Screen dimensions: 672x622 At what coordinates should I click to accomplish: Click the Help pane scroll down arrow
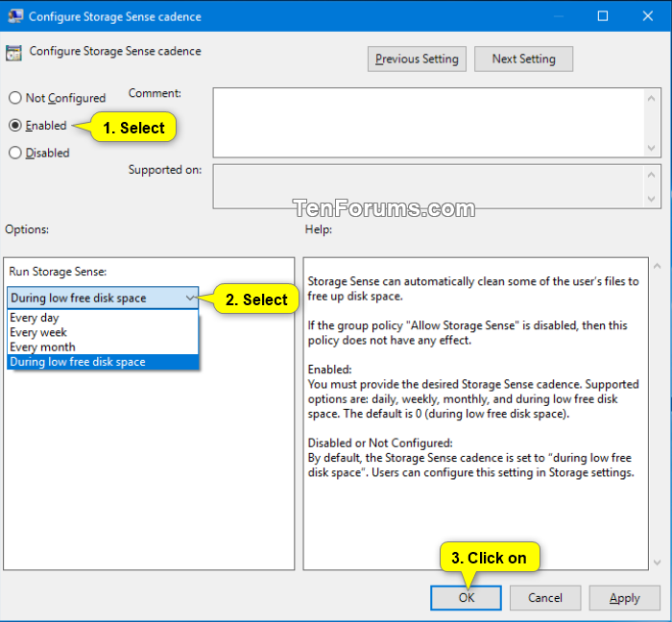click(657, 562)
